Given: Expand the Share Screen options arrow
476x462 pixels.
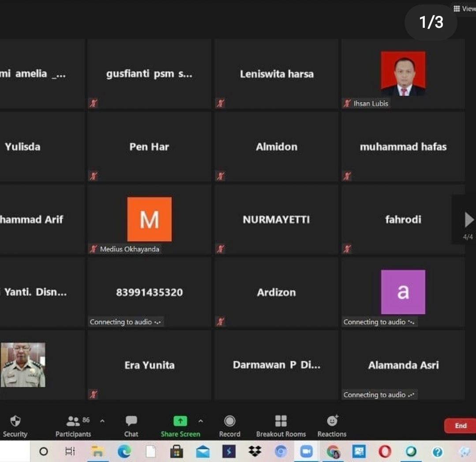Looking at the screenshot, I should [x=201, y=421].
